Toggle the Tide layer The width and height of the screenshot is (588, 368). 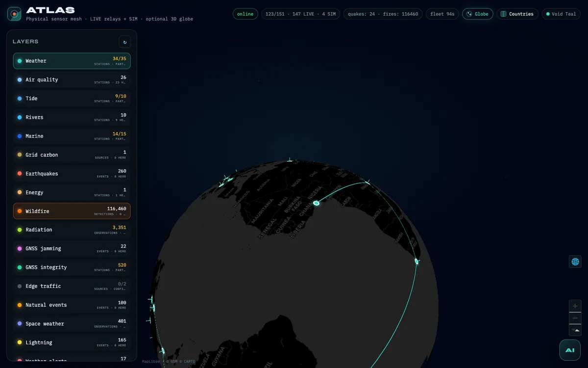click(72, 99)
